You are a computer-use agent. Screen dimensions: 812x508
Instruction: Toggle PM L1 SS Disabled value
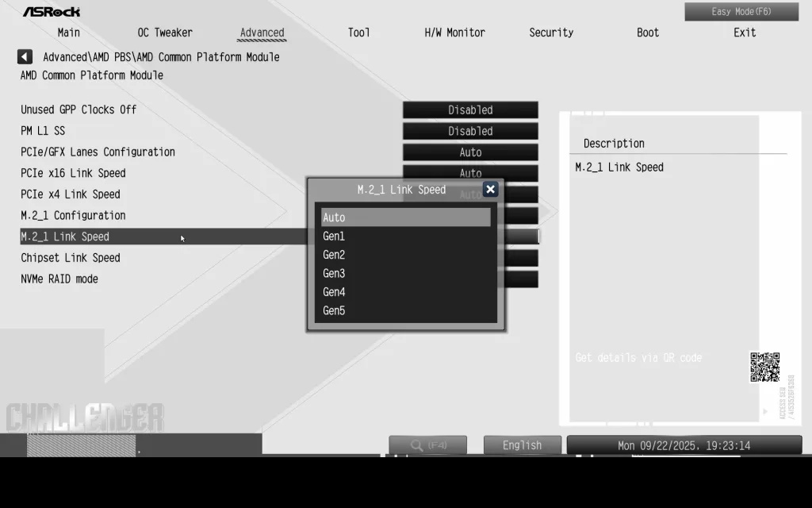[470, 132]
